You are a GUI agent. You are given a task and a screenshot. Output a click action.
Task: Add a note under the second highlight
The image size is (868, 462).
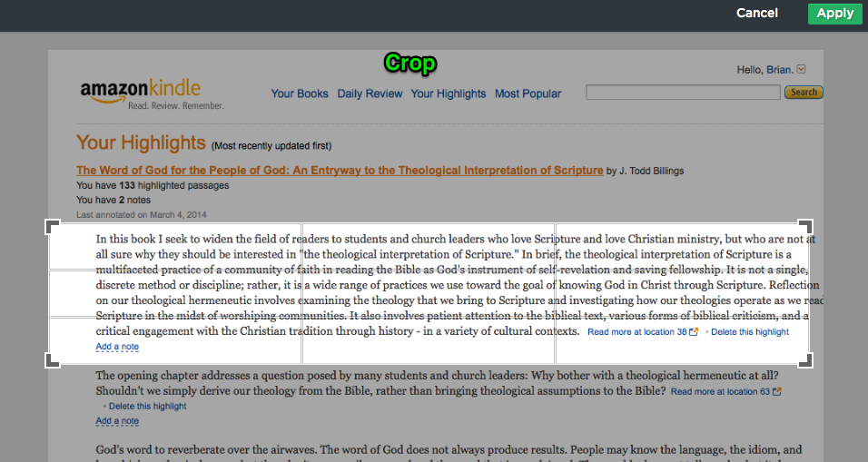pyautogui.click(x=117, y=420)
